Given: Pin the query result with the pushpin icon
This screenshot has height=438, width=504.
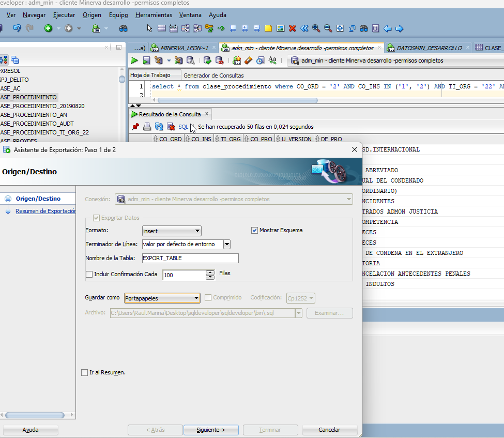Looking at the screenshot, I should pyautogui.click(x=135, y=127).
